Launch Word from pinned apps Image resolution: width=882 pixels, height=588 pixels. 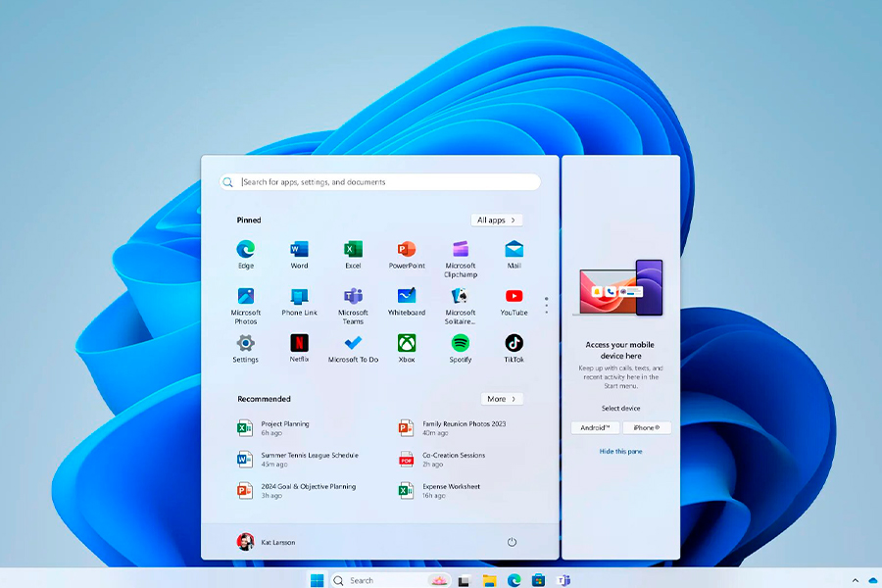(299, 255)
